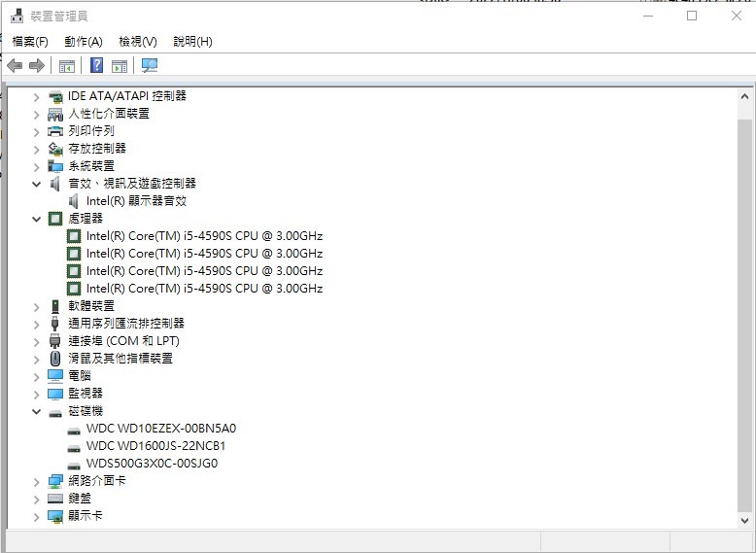Click the 監視器 display icon
756x553 pixels.
[x=55, y=394]
